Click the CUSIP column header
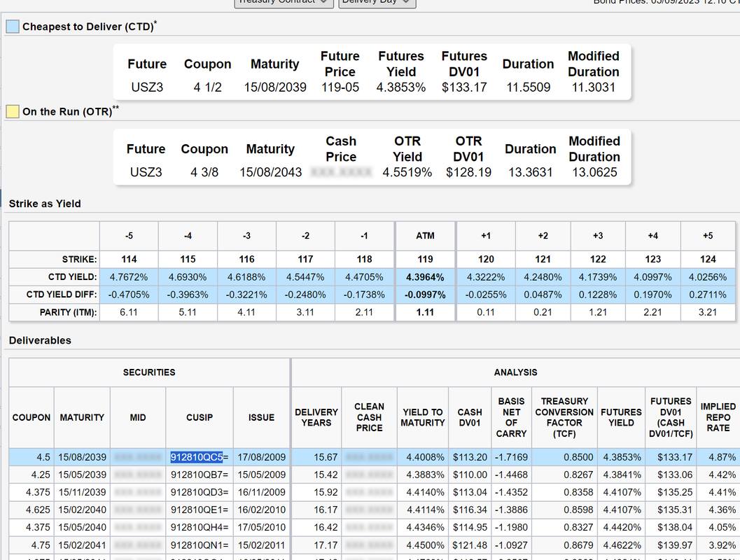Viewport: 740px width, 560px height. point(199,417)
